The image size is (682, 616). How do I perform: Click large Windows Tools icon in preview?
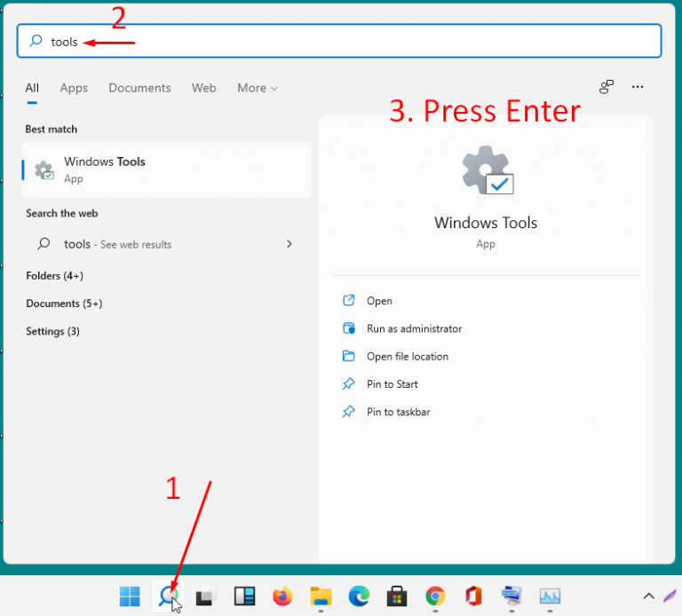pos(488,170)
